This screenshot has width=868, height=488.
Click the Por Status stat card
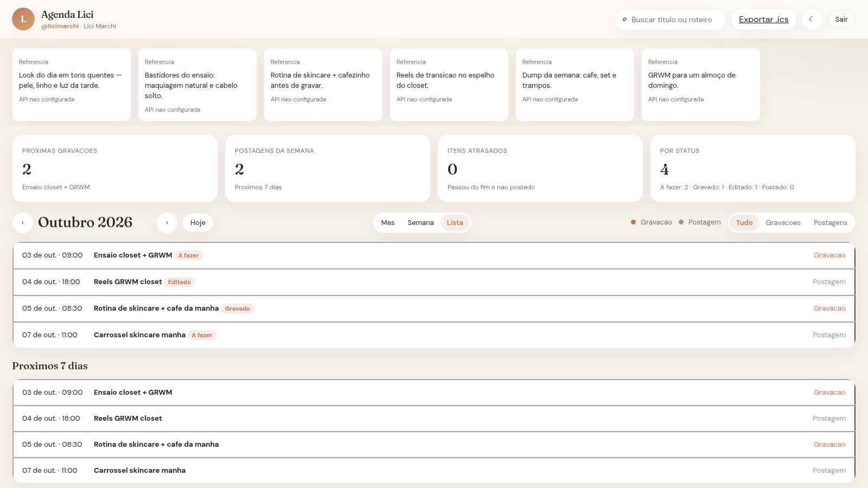tap(753, 169)
